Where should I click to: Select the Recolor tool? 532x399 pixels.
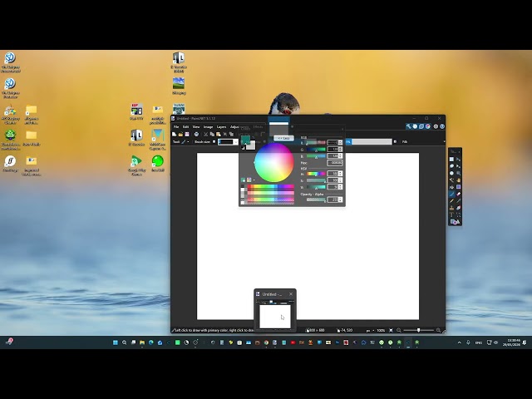coord(459,208)
